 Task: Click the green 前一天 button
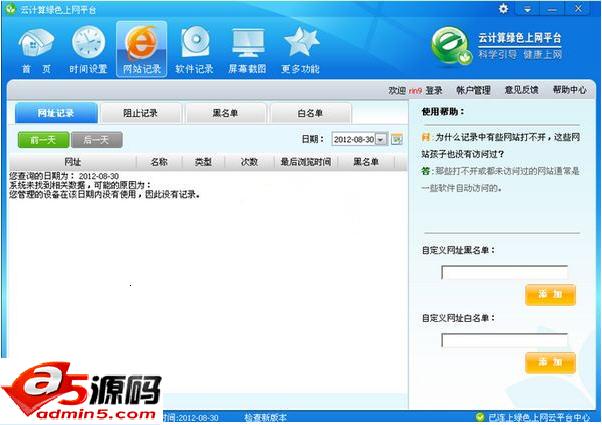point(43,140)
